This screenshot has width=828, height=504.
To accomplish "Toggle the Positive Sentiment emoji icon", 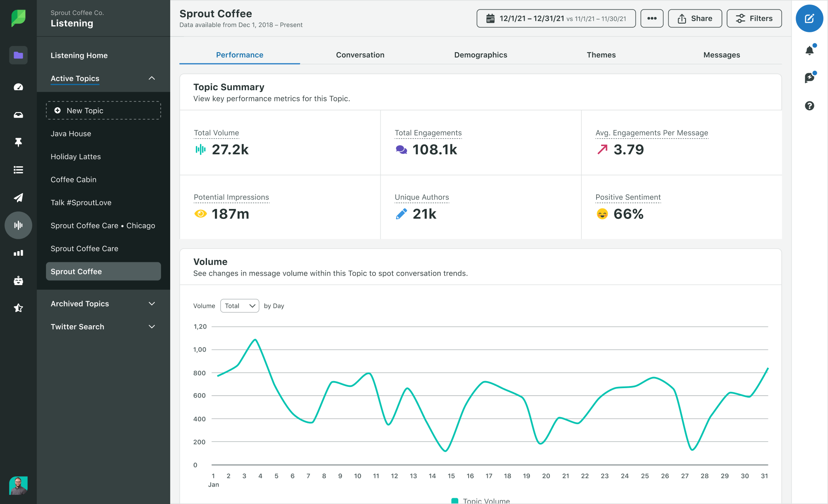I will tap(602, 213).
